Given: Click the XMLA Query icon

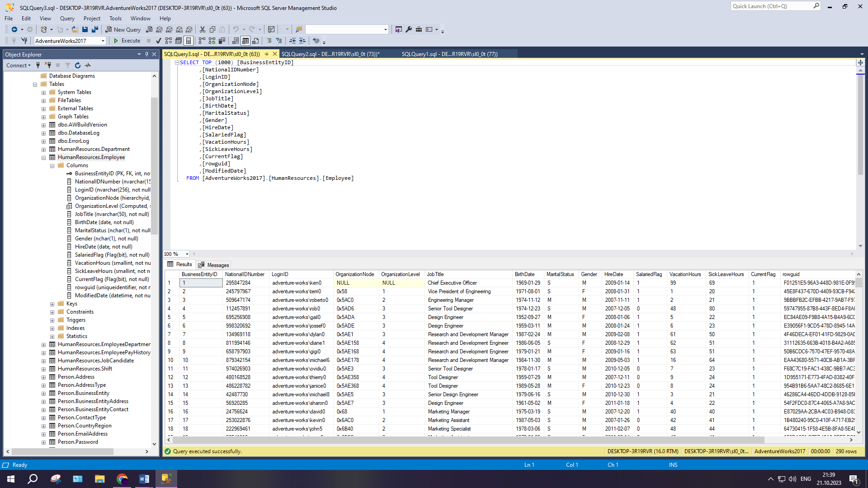Looking at the screenshot, I should click(179, 29).
